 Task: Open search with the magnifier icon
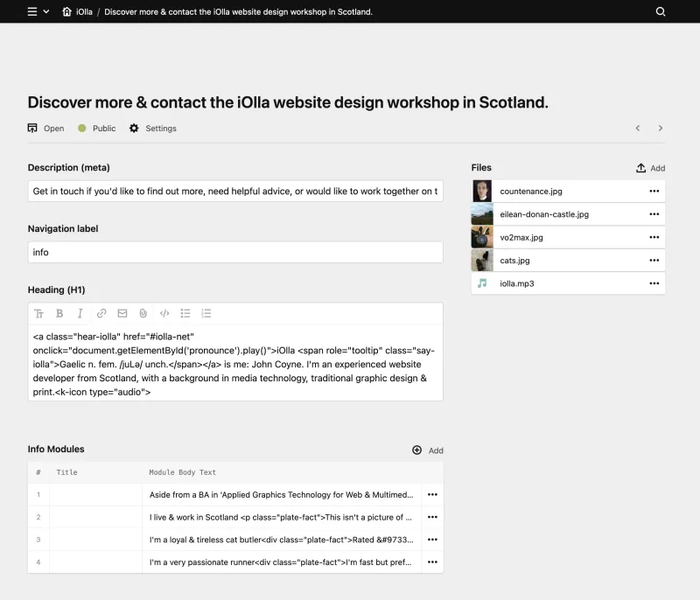661,12
